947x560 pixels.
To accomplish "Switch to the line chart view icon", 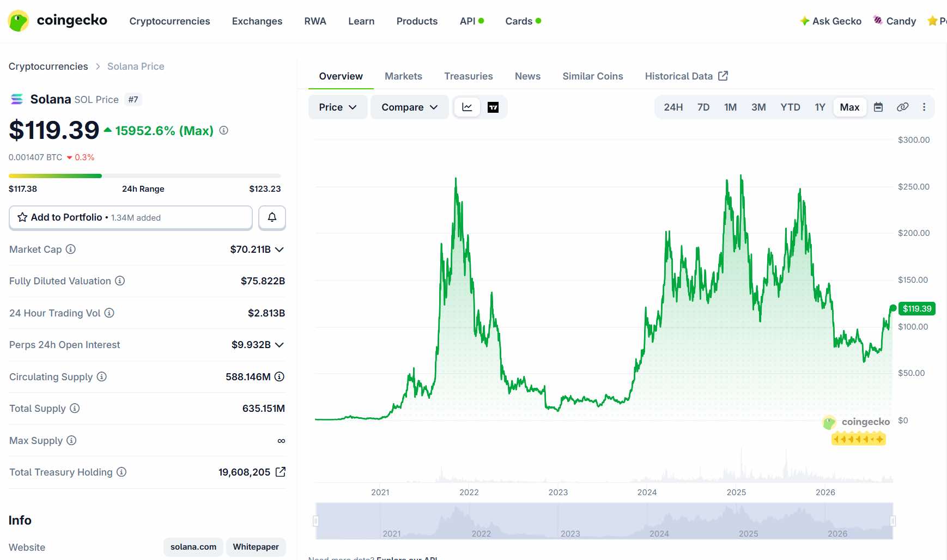I will [467, 107].
